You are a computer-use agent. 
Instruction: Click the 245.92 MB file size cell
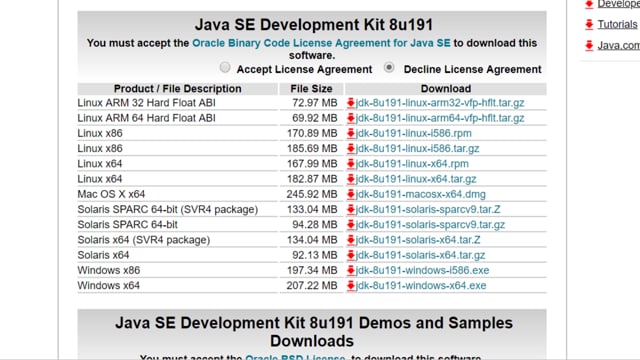click(x=311, y=194)
